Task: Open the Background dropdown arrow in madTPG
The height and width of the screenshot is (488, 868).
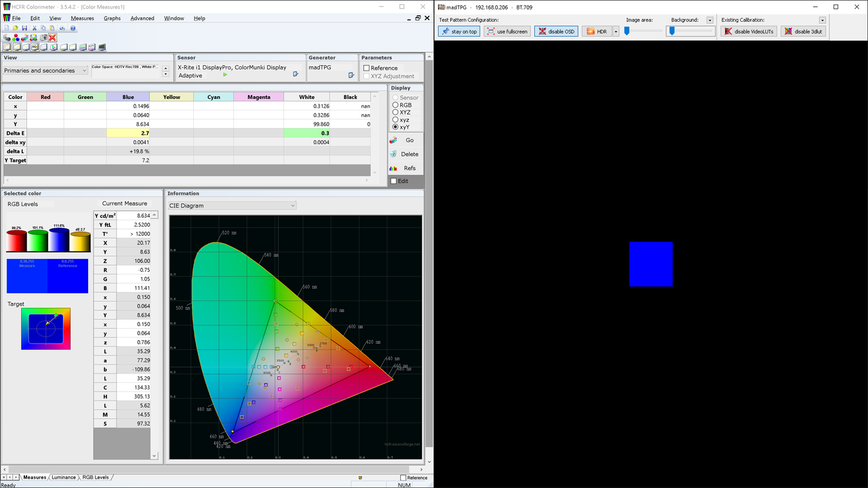Action: click(710, 20)
